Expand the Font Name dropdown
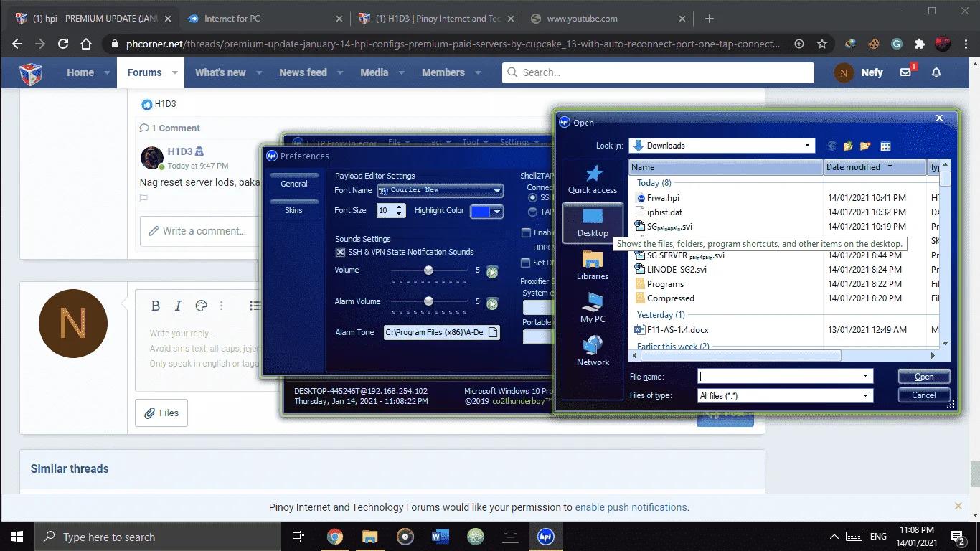The height and width of the screenshot is (551, 980). click(x=497, y=191)
